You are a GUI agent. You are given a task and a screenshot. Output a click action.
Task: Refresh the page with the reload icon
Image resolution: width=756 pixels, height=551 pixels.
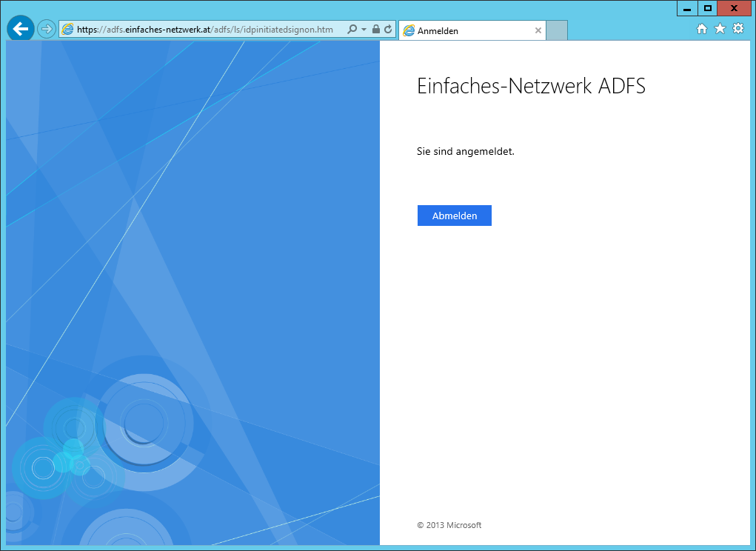pyautogui.click(x=388, y=30)
